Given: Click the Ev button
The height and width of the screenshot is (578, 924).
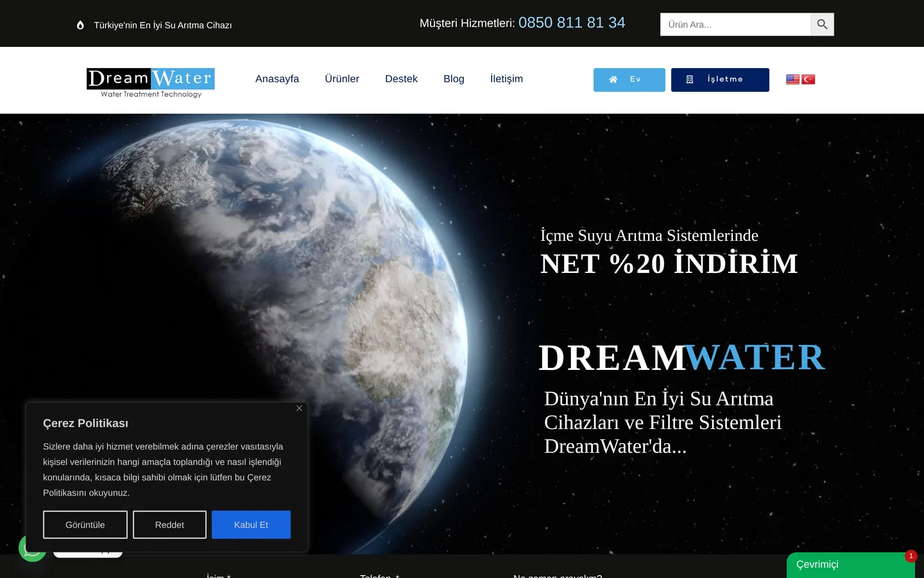Looking at the screenshot, I should (x=629, y=80).
